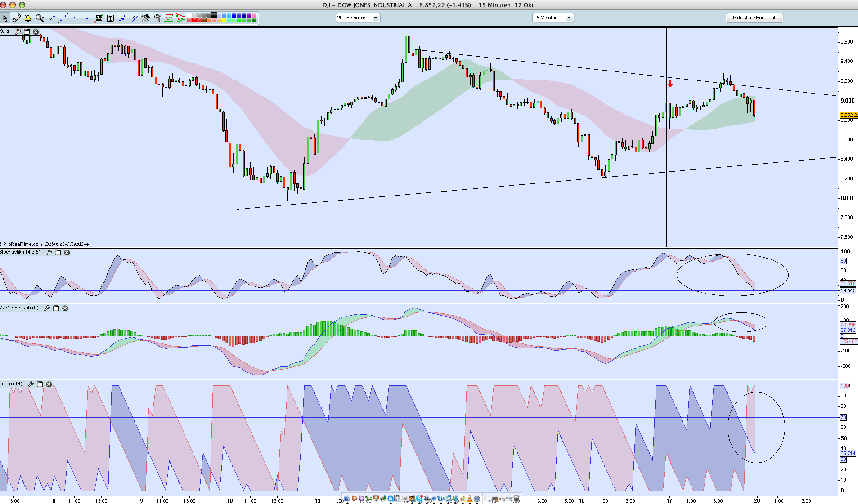
Task: Open the alarm bell alert tool
Action: 28,18
